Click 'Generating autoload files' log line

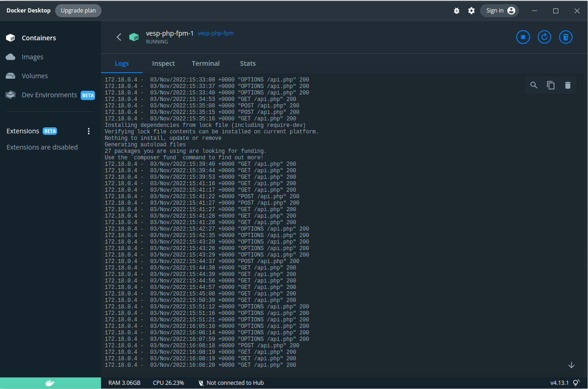[x=145, y=144]
